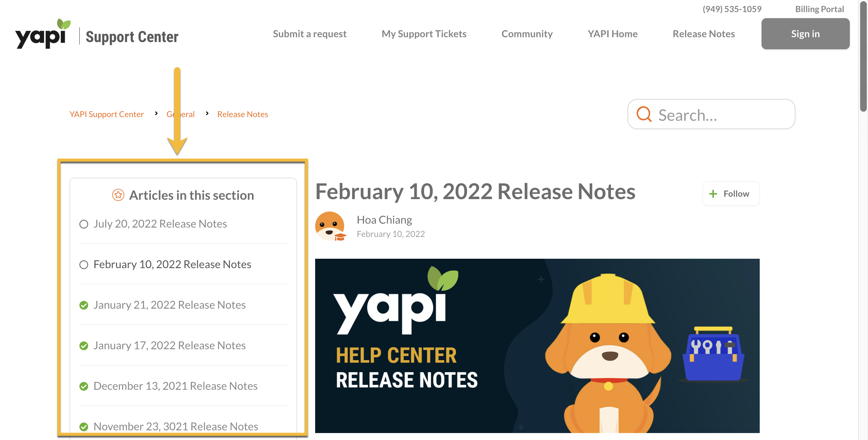Click the empty circle beside July 20, 2022
The image size is (868, 440).
click(83, 224)
